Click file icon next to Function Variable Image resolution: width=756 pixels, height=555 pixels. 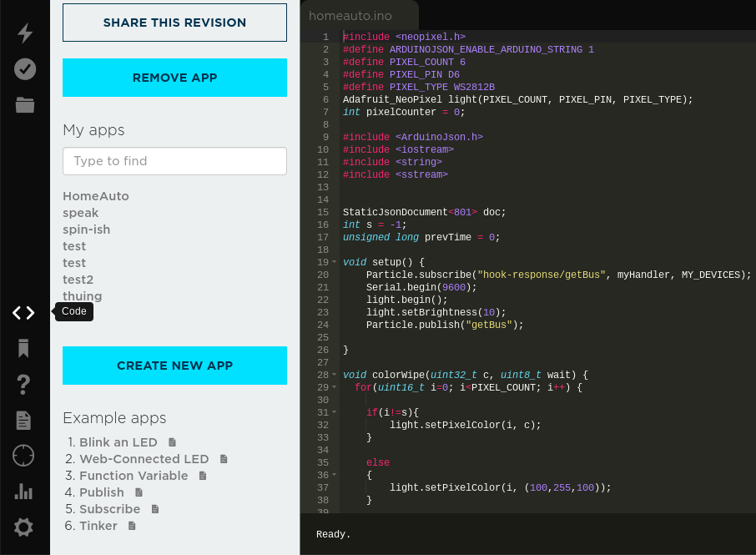[203, 476]
